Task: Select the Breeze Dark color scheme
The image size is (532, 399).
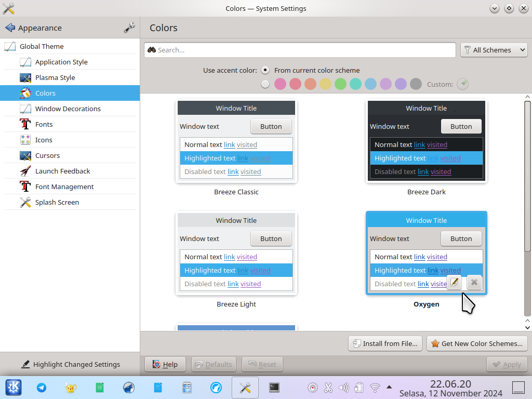Action: click(x=427, y=141)
